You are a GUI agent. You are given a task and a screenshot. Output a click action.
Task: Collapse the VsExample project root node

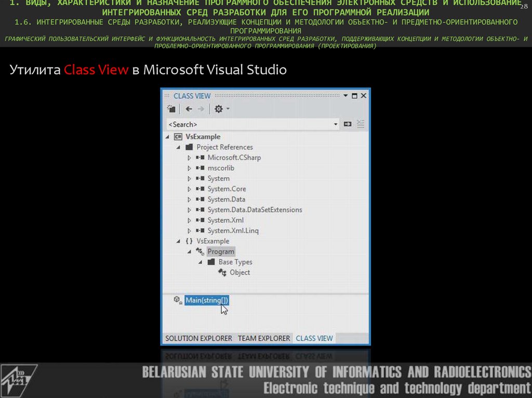coord(167,137)
